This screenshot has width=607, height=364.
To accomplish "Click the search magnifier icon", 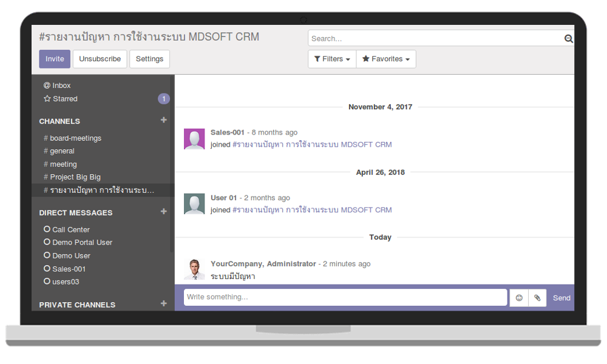I will (x=568, y=38).
